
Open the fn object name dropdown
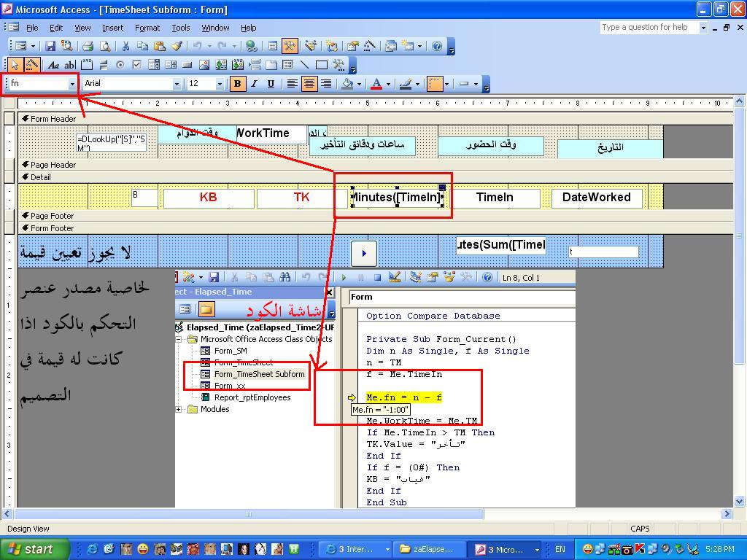pos(72,84)
